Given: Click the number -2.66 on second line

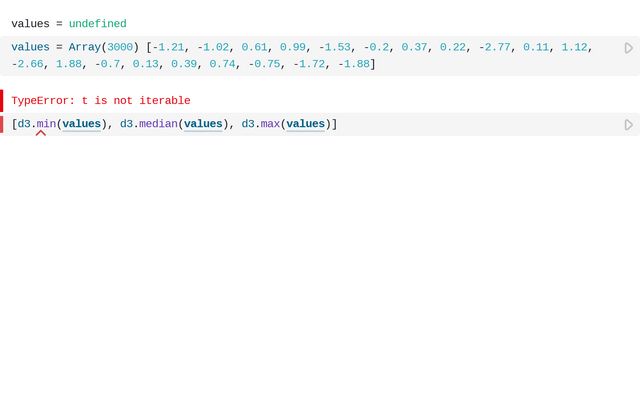Looking at the screenshot, I should tap(28, 64).
